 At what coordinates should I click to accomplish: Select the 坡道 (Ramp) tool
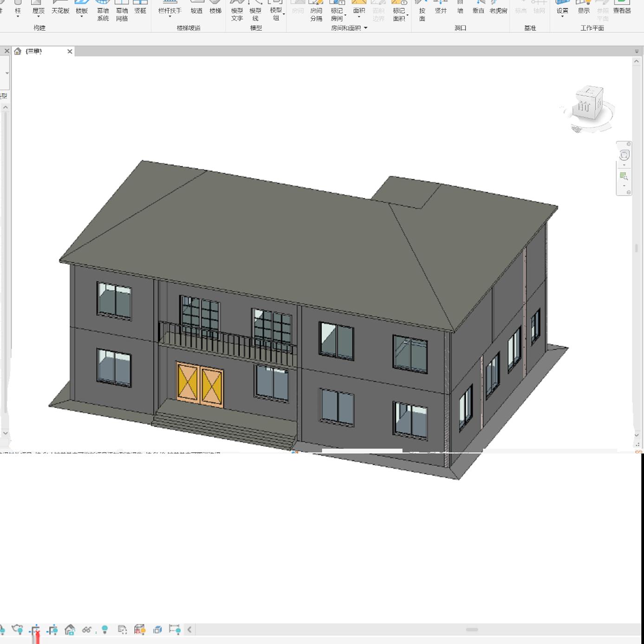pos(197,9)
